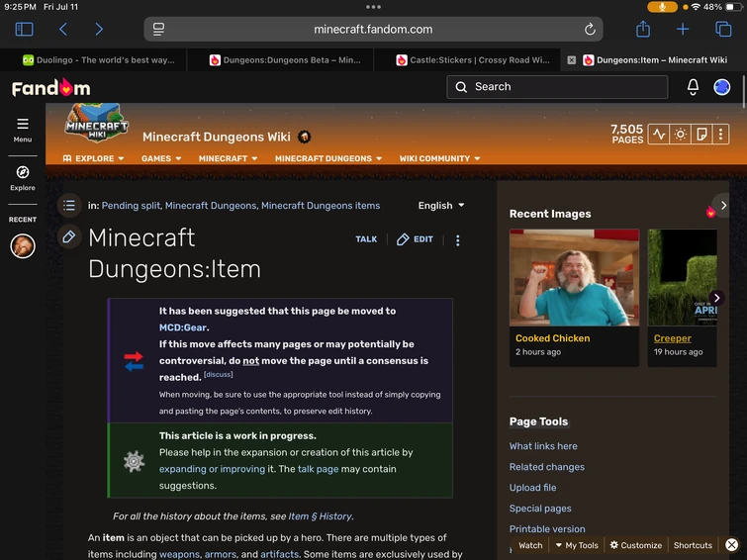Open the Safari share icon
This screenshot has width=747, height=560.
(643, 29)
